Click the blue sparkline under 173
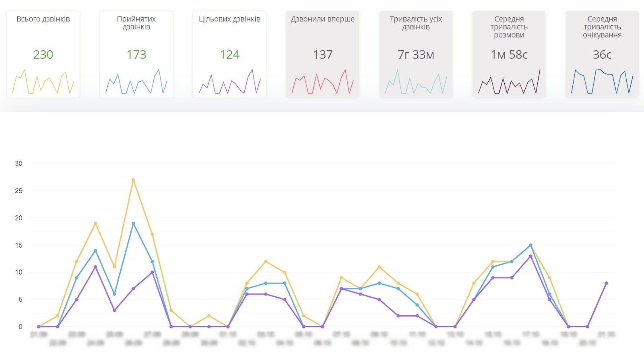This screenshot has width=644, height=358. pos(136,82)
